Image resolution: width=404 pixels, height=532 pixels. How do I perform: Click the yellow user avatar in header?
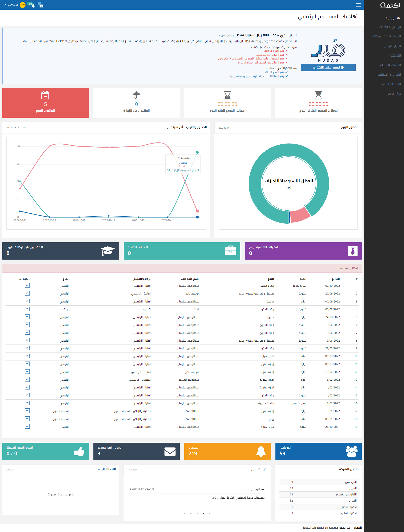pyautogui.click(x=22, y=5)
